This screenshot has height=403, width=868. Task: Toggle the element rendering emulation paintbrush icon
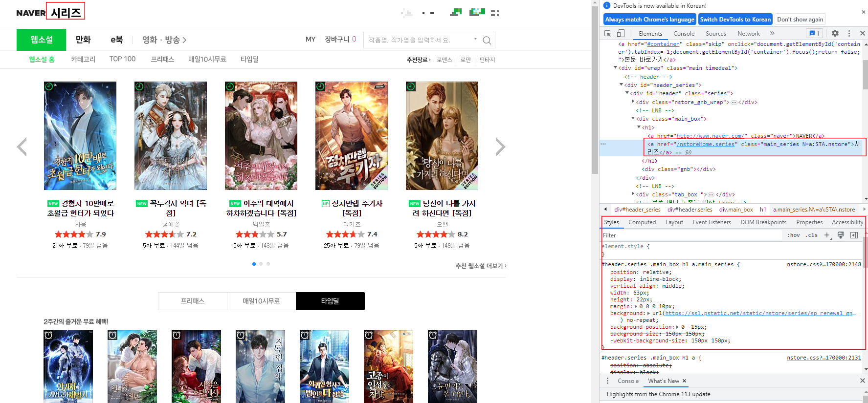click(x=841, y=235)
